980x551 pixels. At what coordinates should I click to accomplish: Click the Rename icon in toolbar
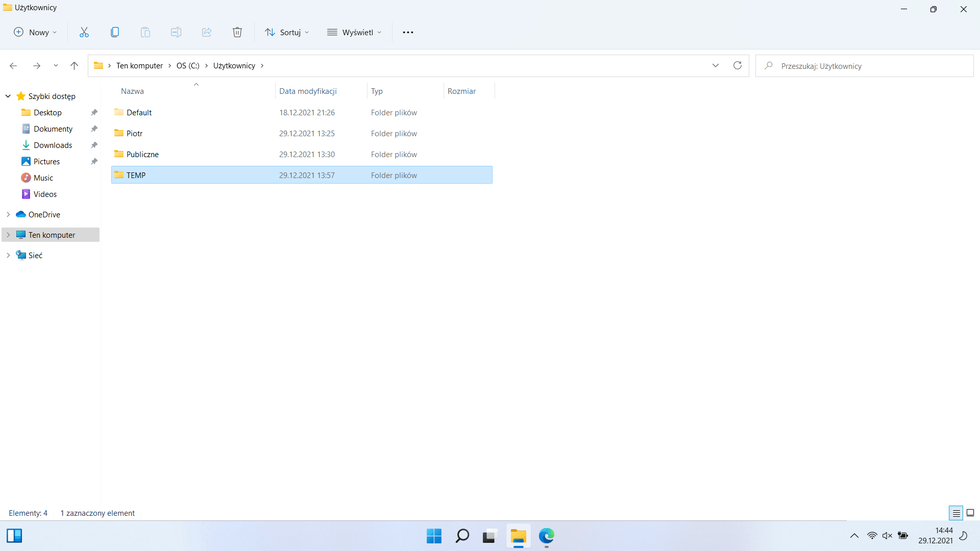tap(176, 32)
